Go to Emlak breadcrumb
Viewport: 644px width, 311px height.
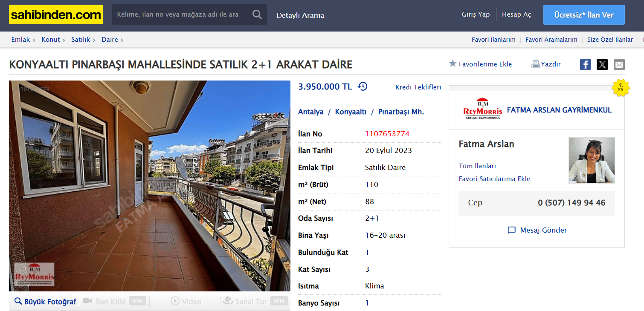pos(20,40)
